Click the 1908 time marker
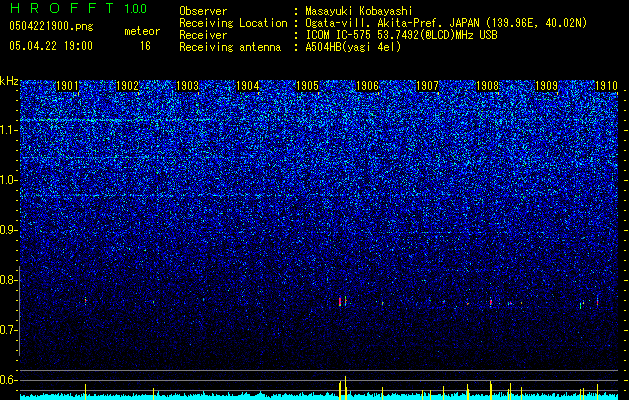The height and width of the screenshot is (400, 629). 487,86
